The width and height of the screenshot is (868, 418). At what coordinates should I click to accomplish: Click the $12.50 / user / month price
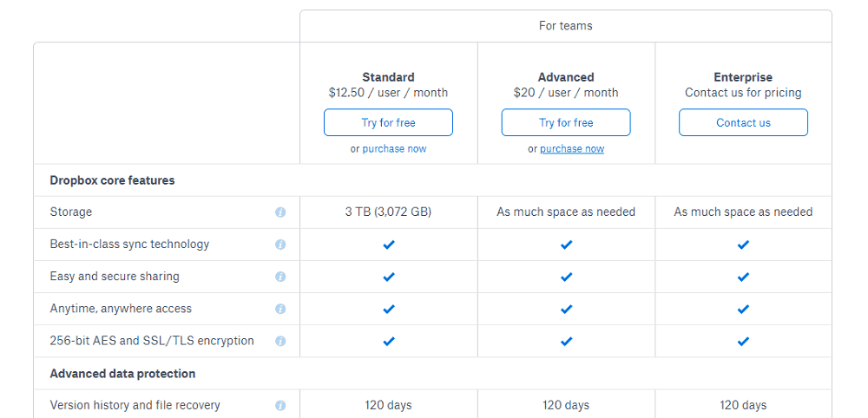coord(388,93)
